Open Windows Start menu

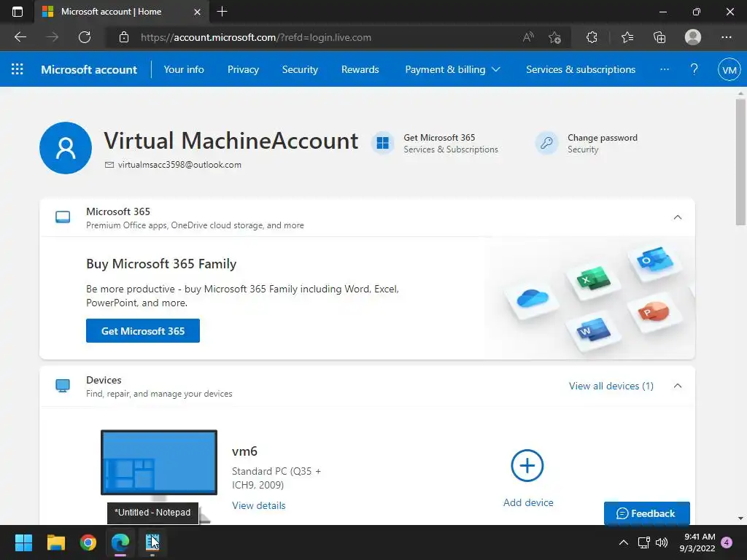coord(23,542)
